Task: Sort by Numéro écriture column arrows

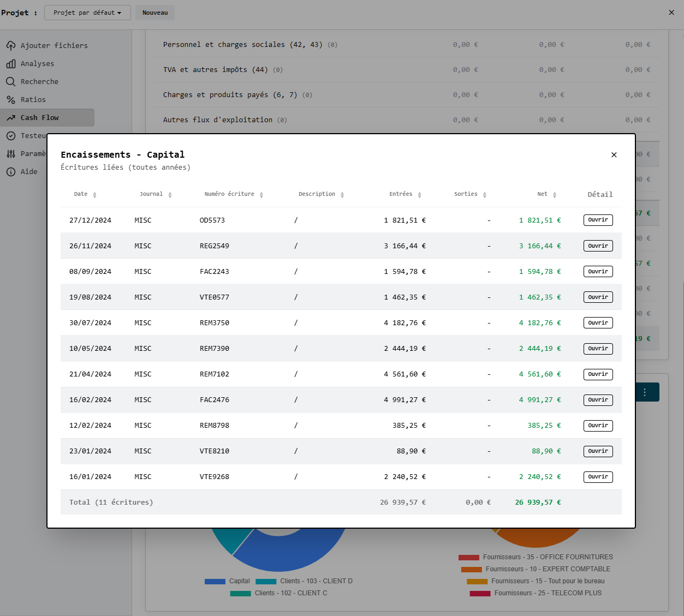Action: pyautogui.click(x=261, y=195)
